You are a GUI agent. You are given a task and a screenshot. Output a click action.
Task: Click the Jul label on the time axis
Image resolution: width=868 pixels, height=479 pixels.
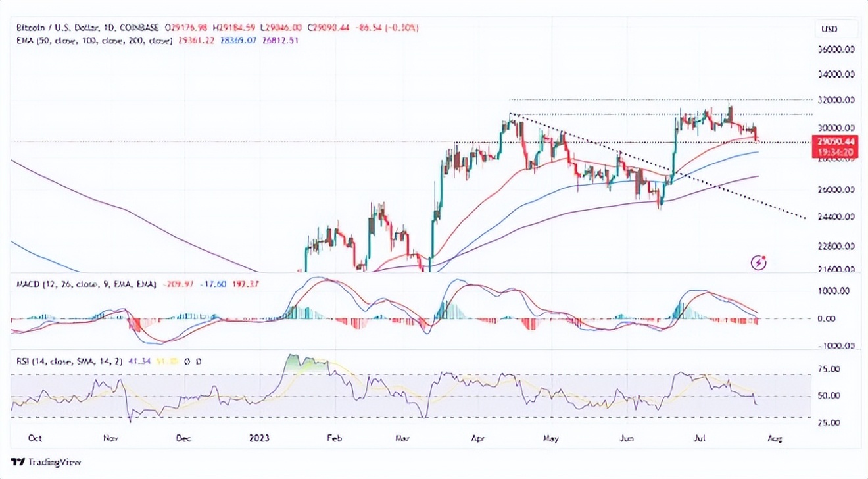click(700, 438)
